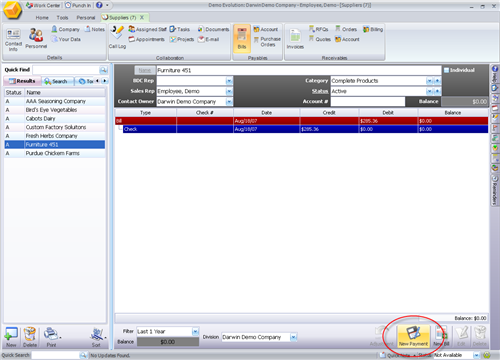Click the Name label button
Screen dimensions: 500x360
pos(145,70)
